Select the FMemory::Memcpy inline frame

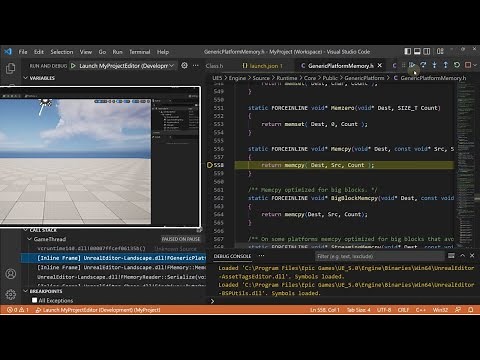(113, 267)
